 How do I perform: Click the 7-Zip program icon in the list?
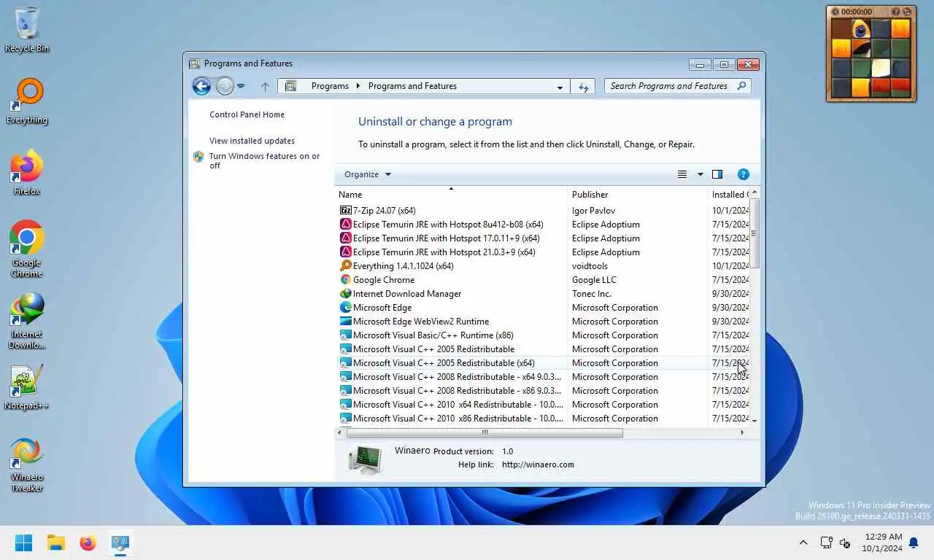click(x=346, y=211)
